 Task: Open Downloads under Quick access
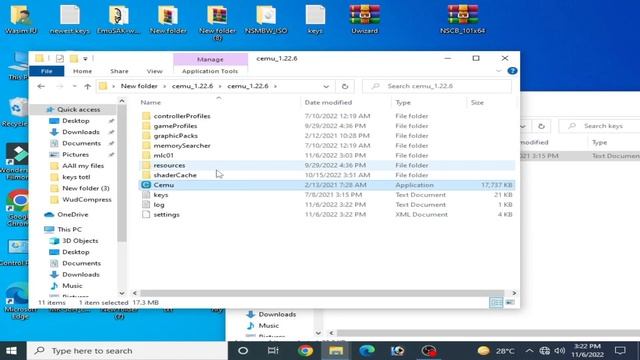click(80, 132)
